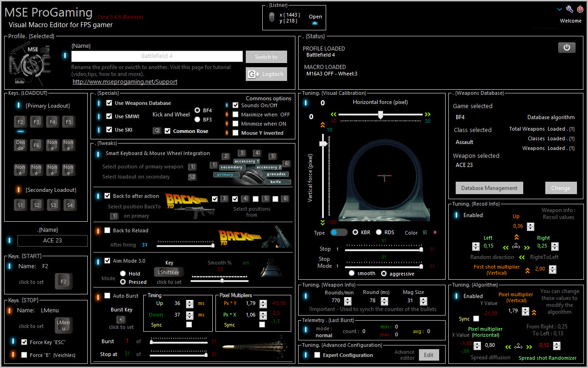Open the mseprogaming.net Support link

point(125,82)
